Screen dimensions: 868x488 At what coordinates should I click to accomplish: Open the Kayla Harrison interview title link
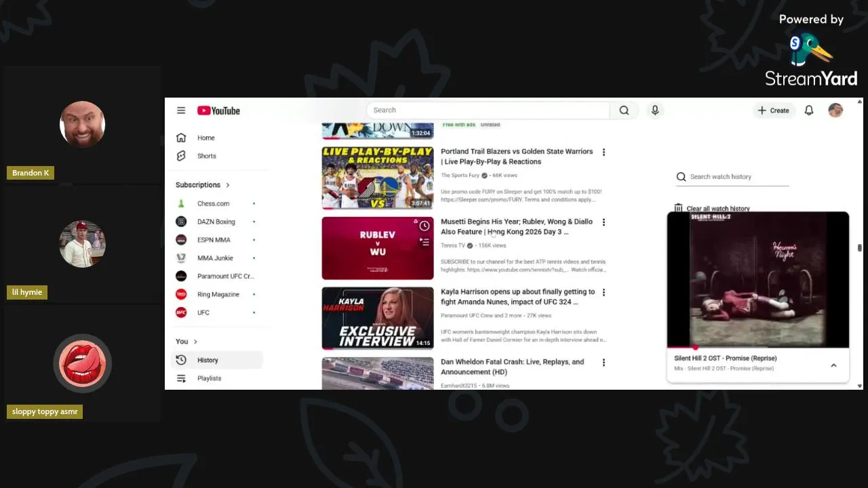point(518,297)
